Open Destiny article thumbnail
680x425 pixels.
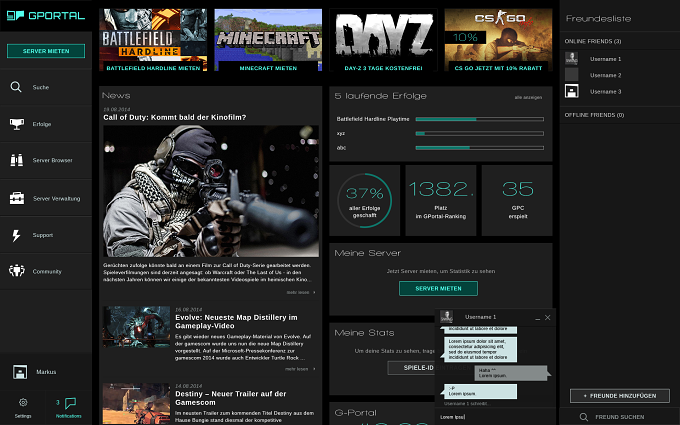point(136,403)
